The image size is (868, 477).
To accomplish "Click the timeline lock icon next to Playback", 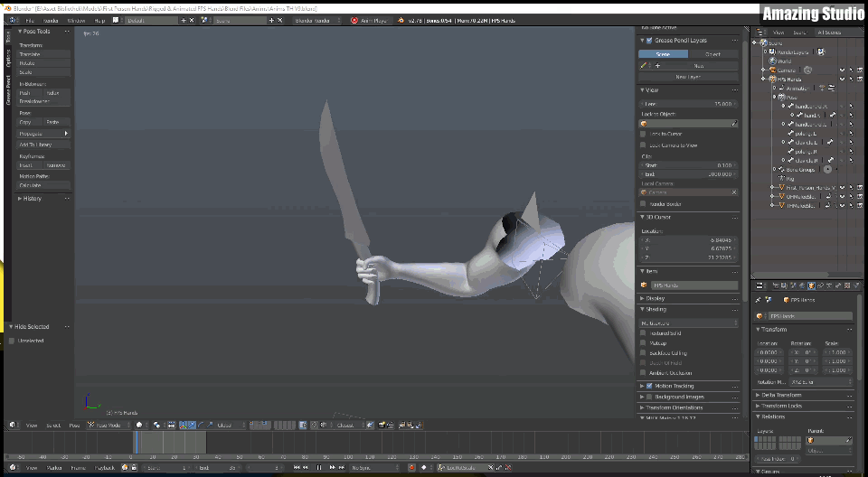I will (x=134, y=468).
